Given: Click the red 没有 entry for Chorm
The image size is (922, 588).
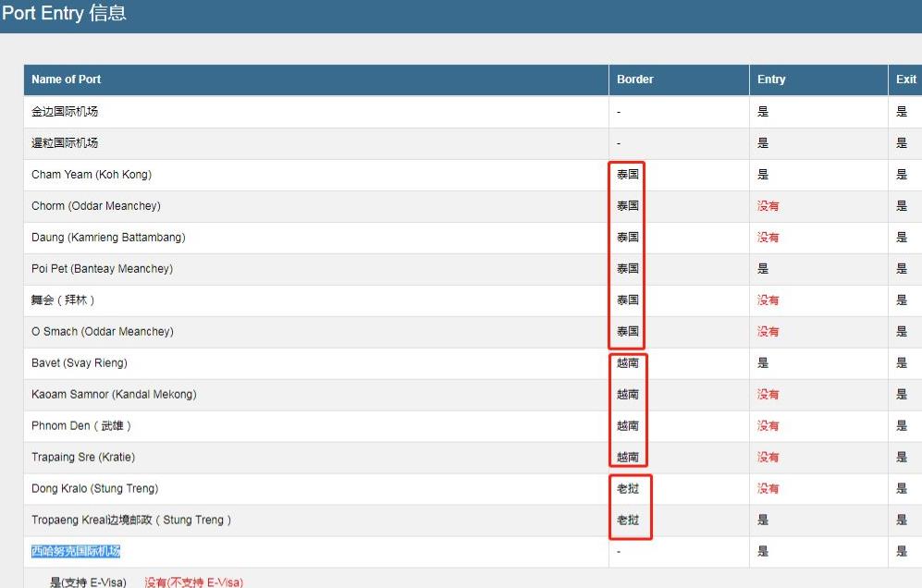Looking at the screenshot, I should tap(768, 206).
